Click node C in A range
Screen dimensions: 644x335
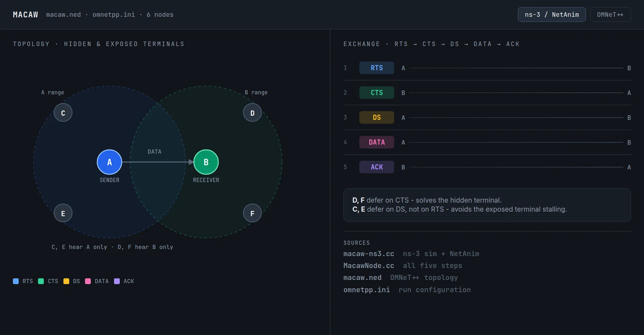[63, 113]
